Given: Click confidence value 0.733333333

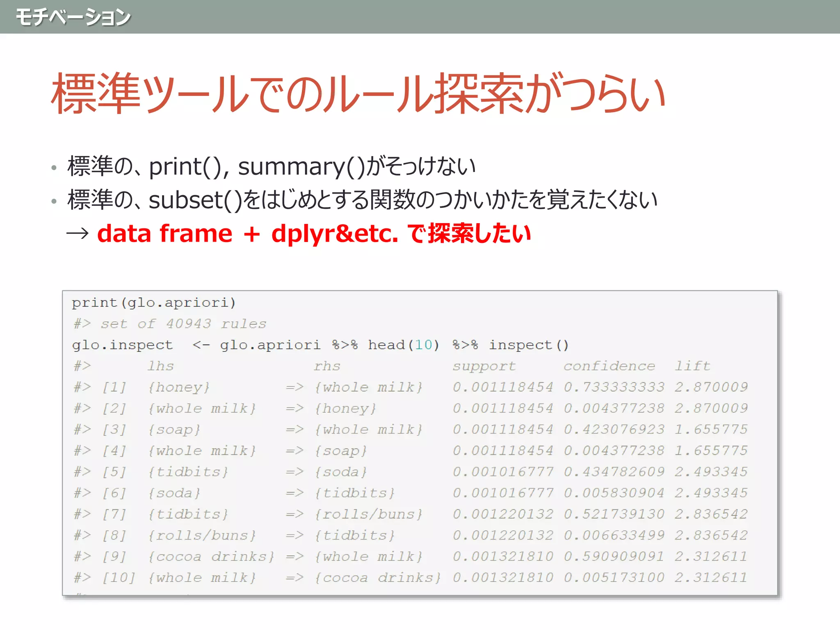Looking at the screenshot, I should [x=614, y=387].
